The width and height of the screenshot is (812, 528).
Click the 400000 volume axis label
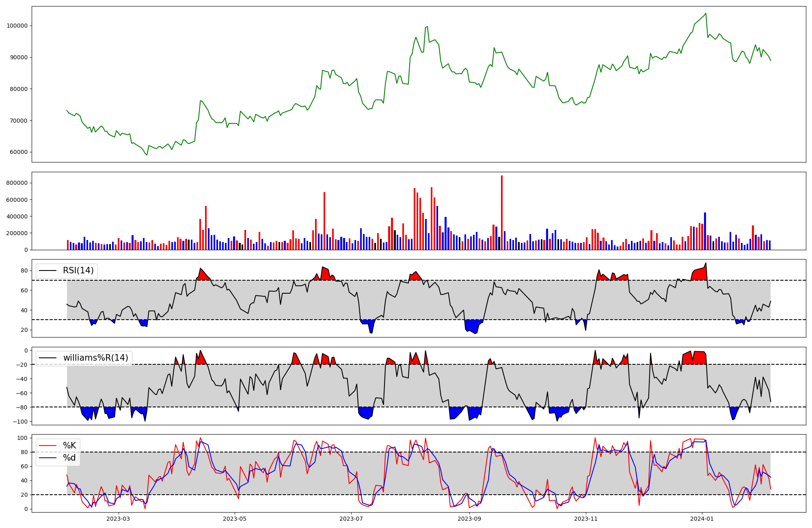point(17,216)
